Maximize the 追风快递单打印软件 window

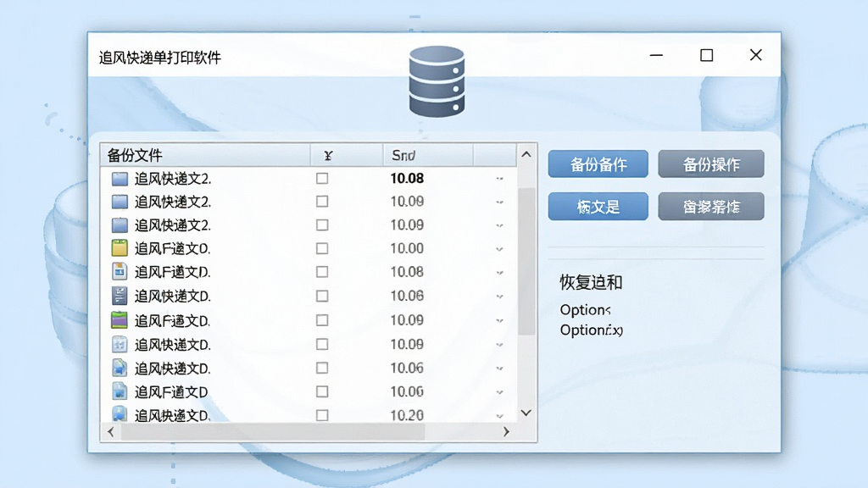pos(706,55)
